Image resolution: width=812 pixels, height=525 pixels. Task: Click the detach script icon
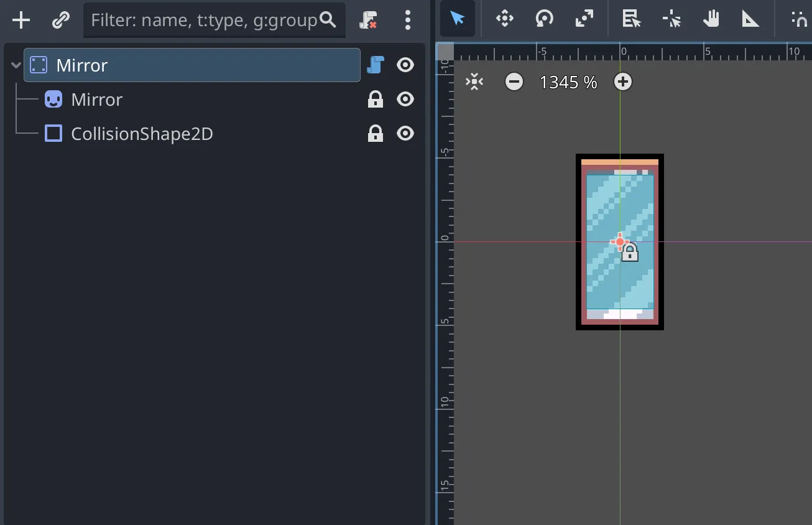[x=369, y=21]
